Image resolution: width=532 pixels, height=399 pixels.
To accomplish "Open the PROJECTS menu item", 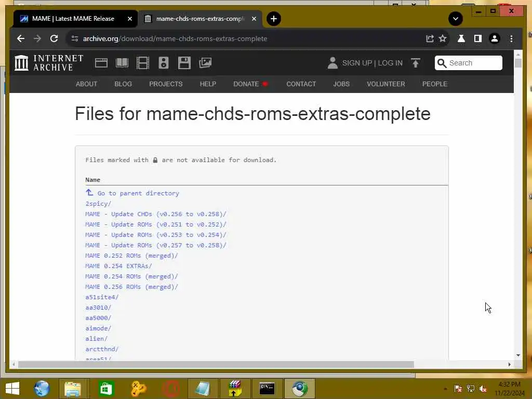I will (166, 84).
